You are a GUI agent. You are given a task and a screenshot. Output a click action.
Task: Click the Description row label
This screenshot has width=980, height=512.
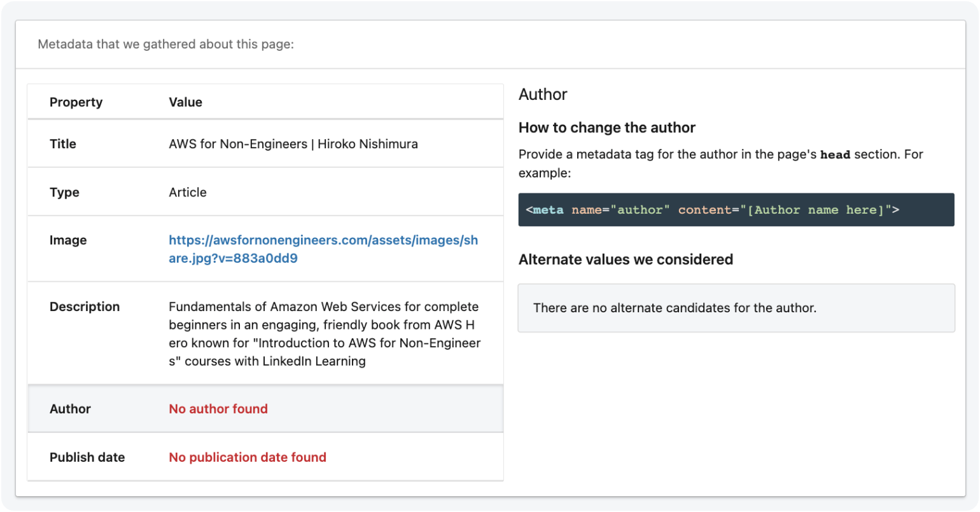(x=85, y=307)
